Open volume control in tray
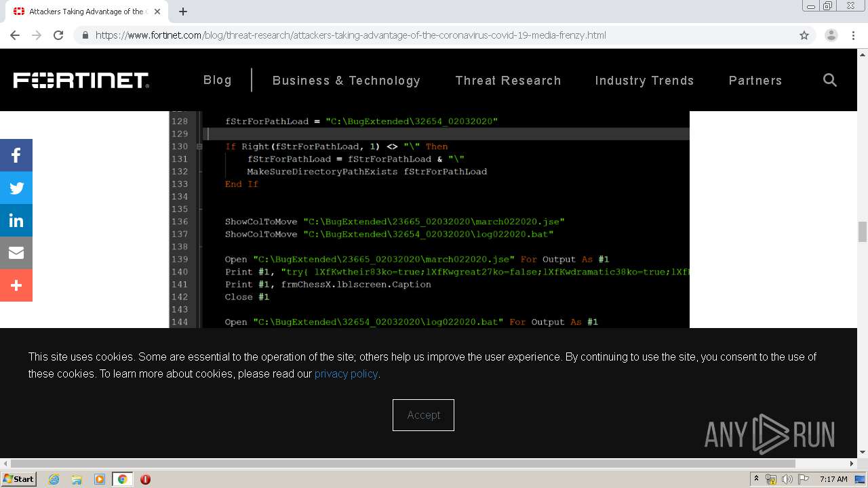The image size is (868, 488). (787, 479)
